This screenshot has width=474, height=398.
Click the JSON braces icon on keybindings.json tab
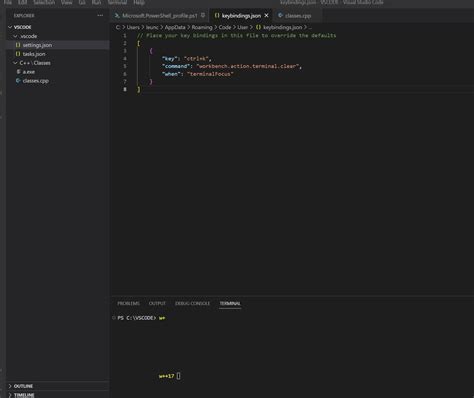pyautogui.click(x=217, y=15)
